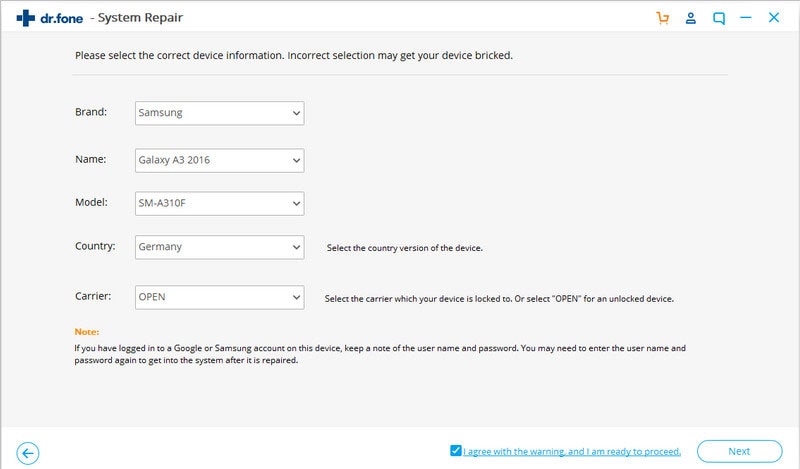Open the Name dropdown showing Galaxy A3 2016
The image size is (800, 469).
(219, 160)
